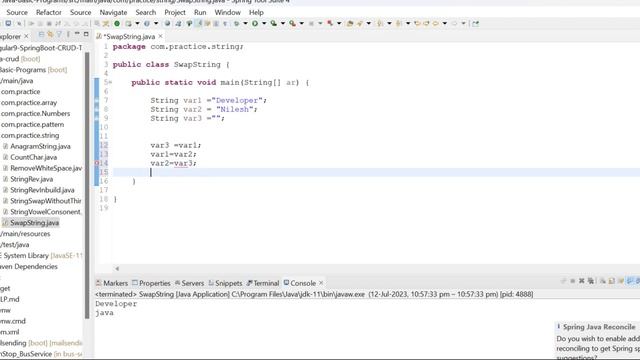
Task: Click the Coverage launch icon
Action: (273, 23)
